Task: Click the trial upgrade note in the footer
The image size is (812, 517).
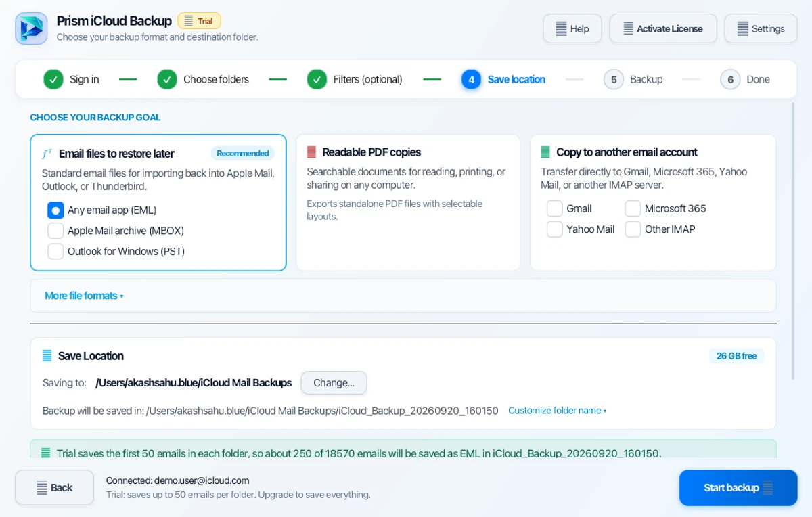Action: pos(238,495)
